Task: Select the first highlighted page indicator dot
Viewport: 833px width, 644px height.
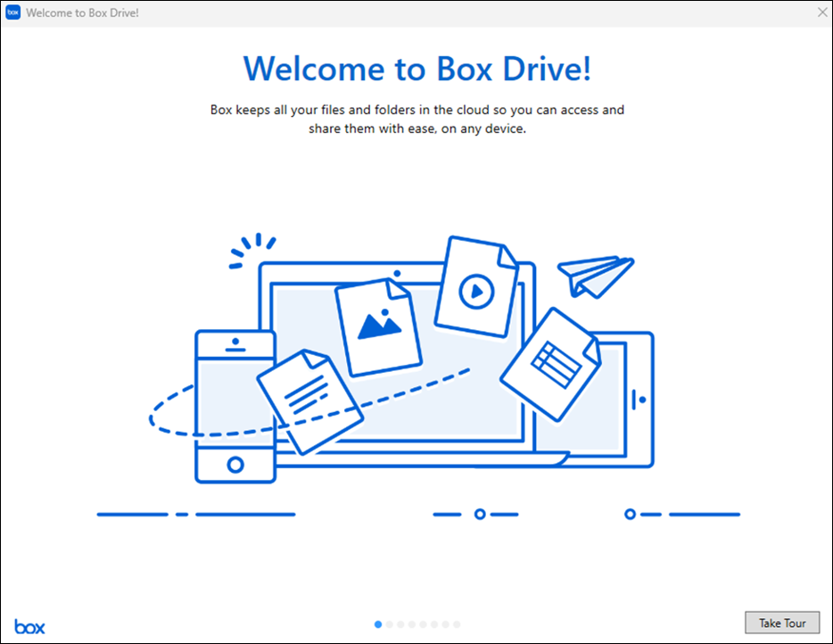Action: tap(378, 624)
